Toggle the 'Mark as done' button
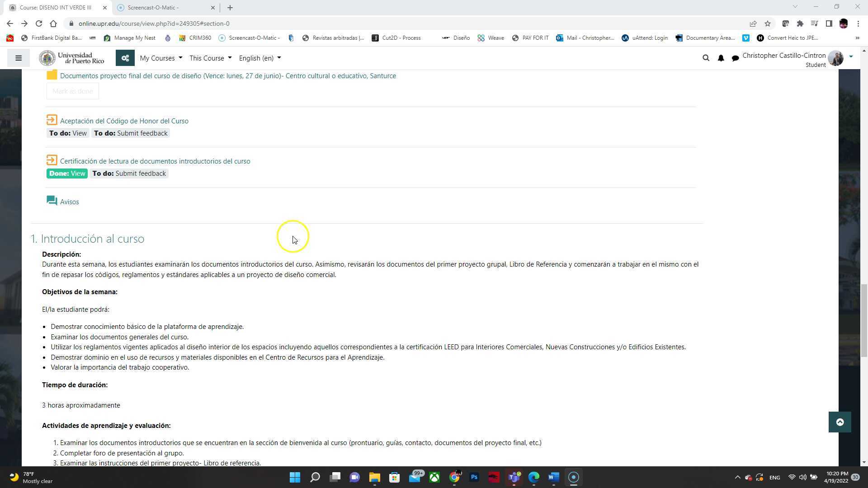Viewport: 868px width, 488px height. (72, 91)
